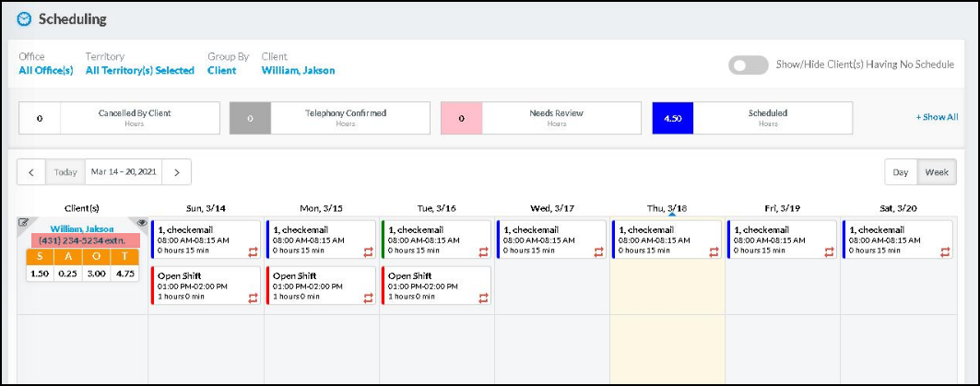Switch to Day view
Image resolution: width=980 pixels, height=386 pixels.
pyautogui.click(x=901, y=172)
